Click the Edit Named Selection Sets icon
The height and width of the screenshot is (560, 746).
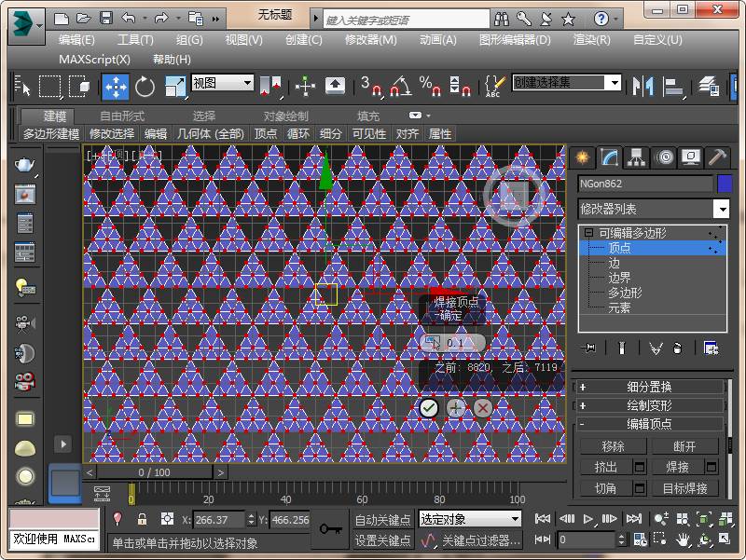[x=493, y=87]
